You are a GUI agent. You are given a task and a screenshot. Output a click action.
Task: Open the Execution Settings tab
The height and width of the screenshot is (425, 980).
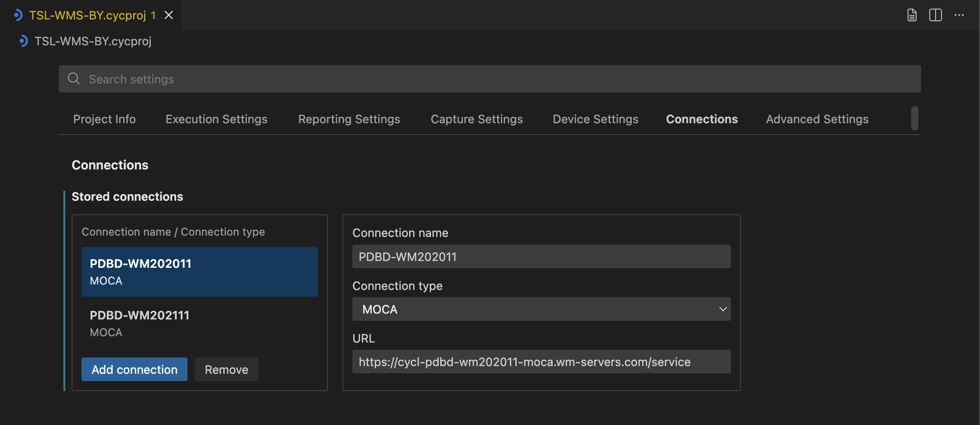tap(216, 119)
